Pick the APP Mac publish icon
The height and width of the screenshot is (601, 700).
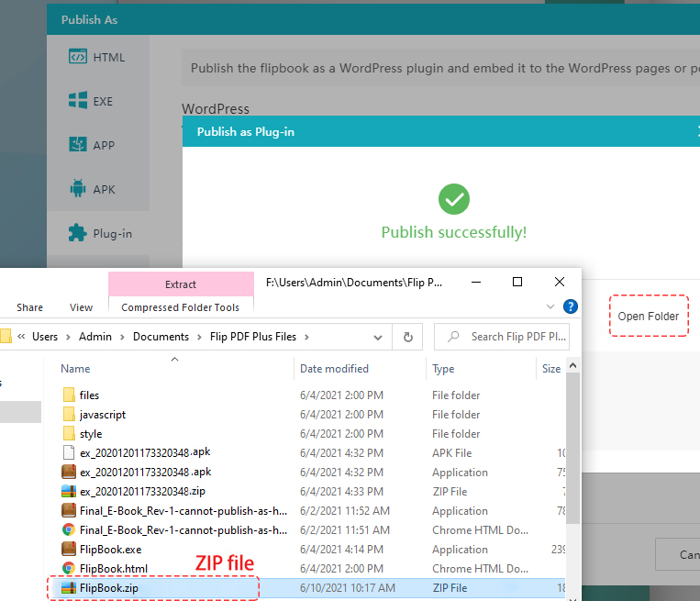(78, 144)
